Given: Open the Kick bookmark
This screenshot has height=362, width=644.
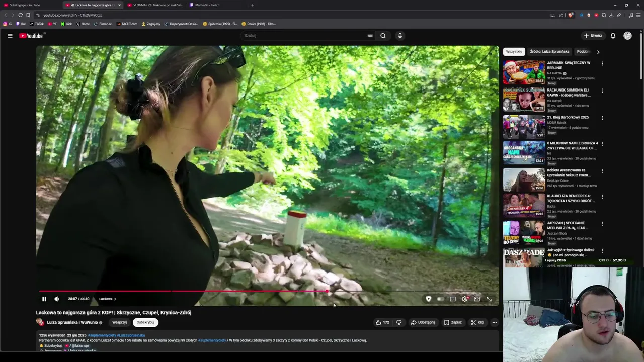Looking at the screenshot, I should (x=66, y=24).
